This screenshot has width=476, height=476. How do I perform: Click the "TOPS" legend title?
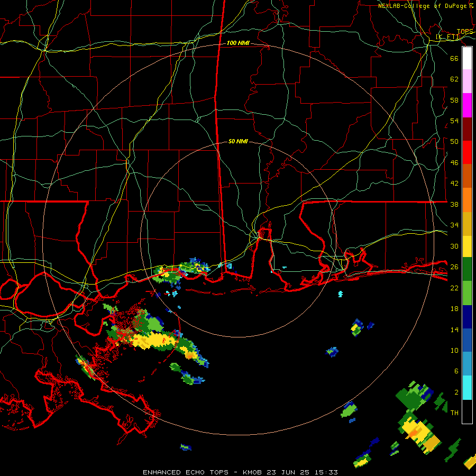coord(465,32)
